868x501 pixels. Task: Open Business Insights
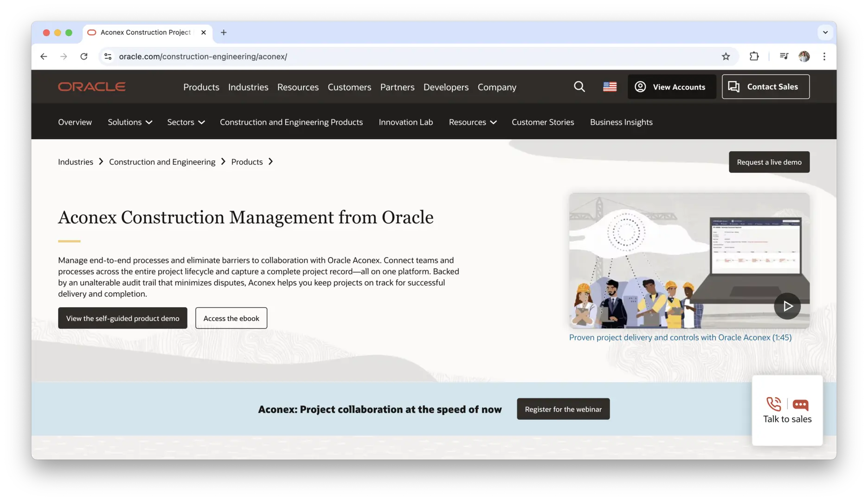tap(621, 122)
